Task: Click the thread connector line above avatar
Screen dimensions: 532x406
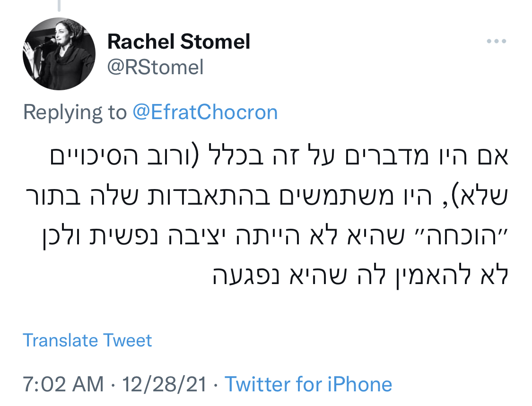Action: click(59, 6)
